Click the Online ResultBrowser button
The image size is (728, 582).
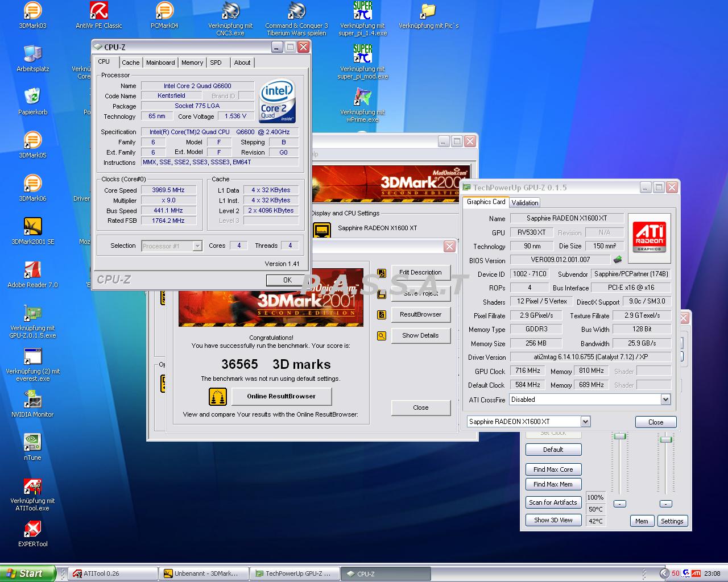coord(281,396)
